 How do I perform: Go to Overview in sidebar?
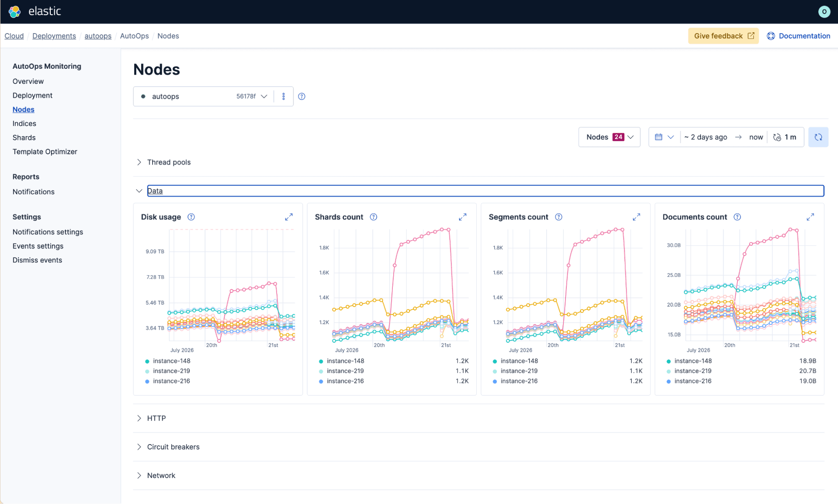(x=28, y=81)
